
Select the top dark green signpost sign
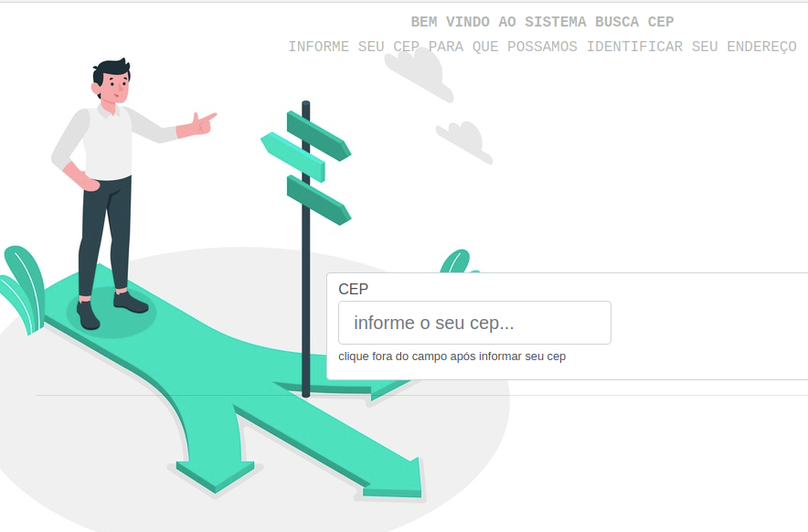tap(319, 136)
